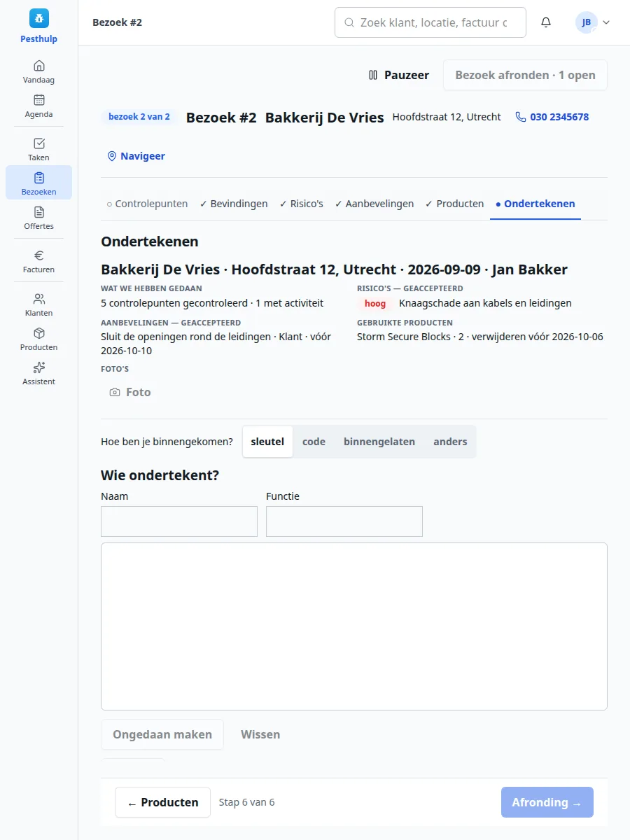Switch to the Producten step tab
This screenshot has height=840, width=630.
coord(455,204)
